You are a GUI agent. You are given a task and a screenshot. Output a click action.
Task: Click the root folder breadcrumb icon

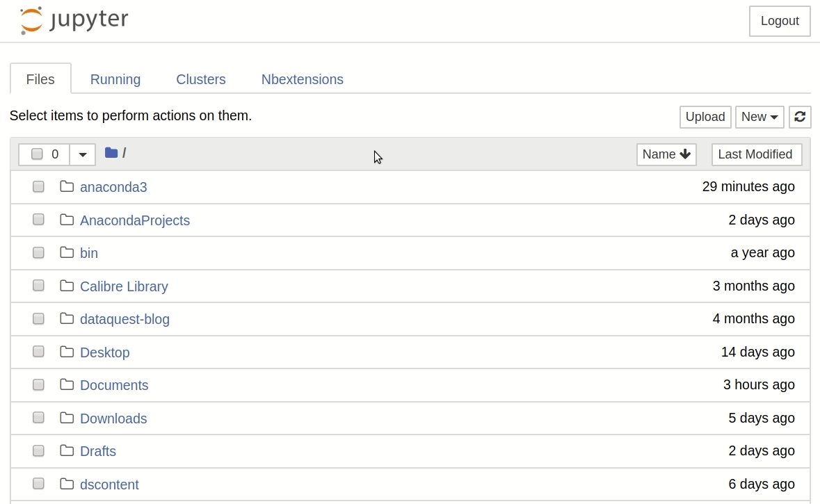tap(111, 153)
